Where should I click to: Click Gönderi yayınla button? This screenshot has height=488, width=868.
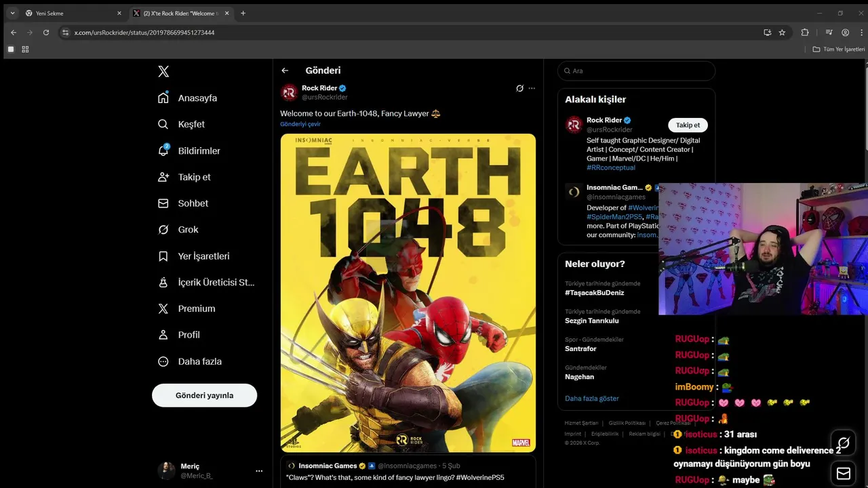pos(204,395)
